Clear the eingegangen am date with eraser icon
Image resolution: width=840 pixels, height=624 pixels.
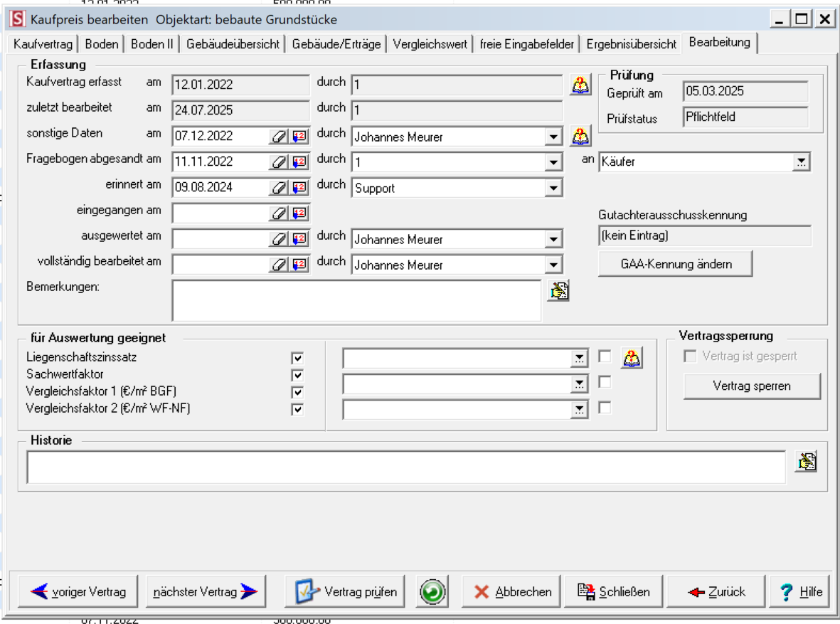[279, 213]
